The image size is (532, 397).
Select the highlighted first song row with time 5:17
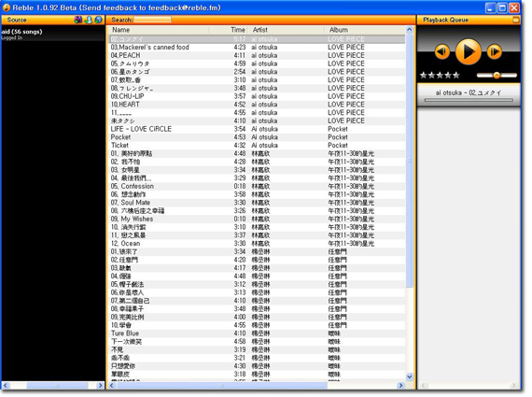(x=258, y=39)
